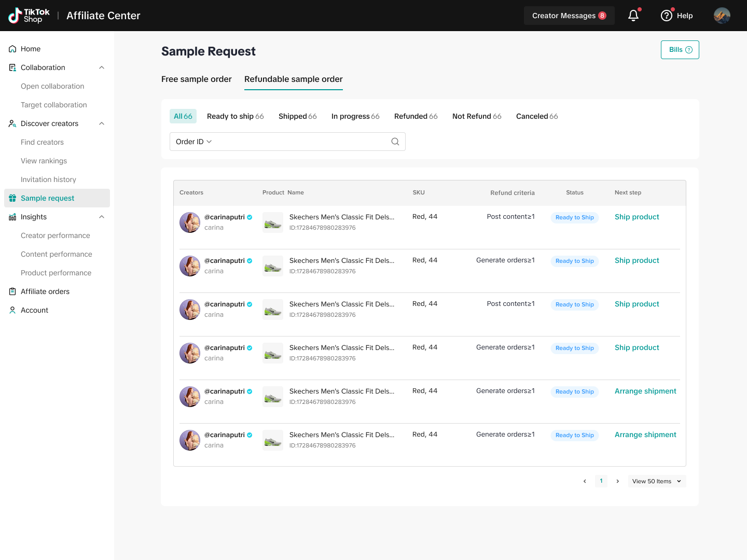Click the search magnifier icon

[395, 142]
